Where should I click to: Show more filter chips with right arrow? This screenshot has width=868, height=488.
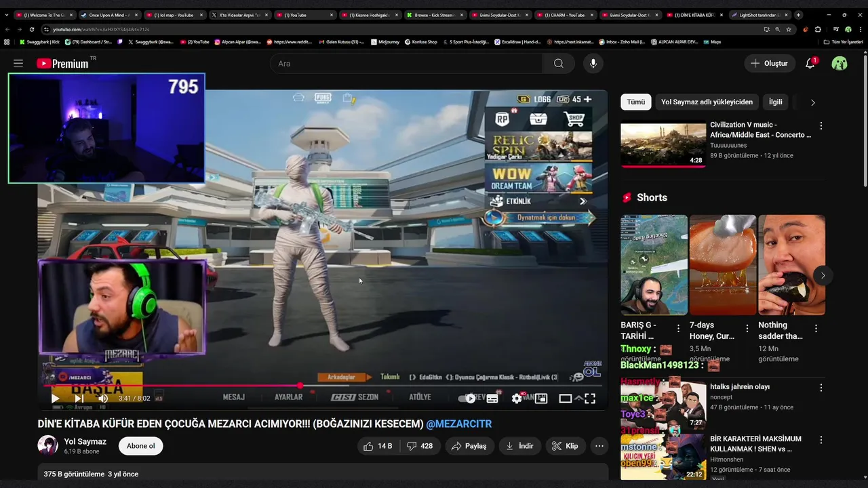[x=812, y=102]
